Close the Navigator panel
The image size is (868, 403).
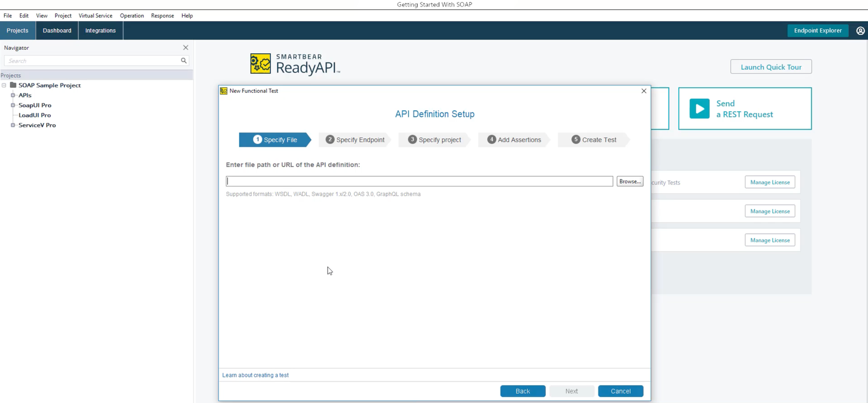186,48
